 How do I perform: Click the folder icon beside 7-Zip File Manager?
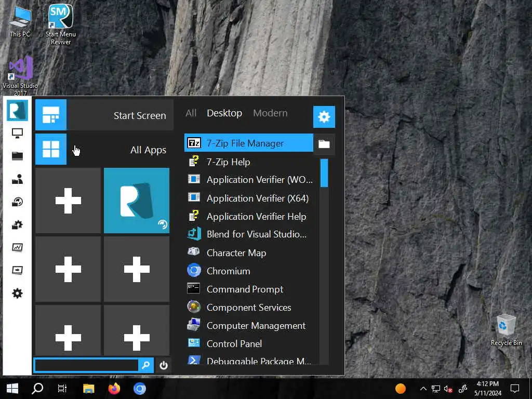pyautogui.click(x=324, y=144)
